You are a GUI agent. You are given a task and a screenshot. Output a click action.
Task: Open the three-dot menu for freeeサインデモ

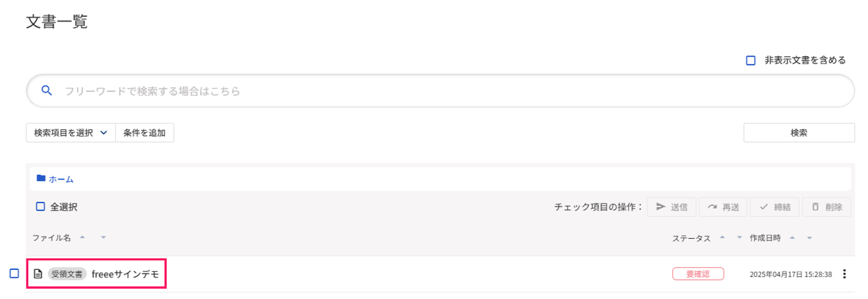844,274
